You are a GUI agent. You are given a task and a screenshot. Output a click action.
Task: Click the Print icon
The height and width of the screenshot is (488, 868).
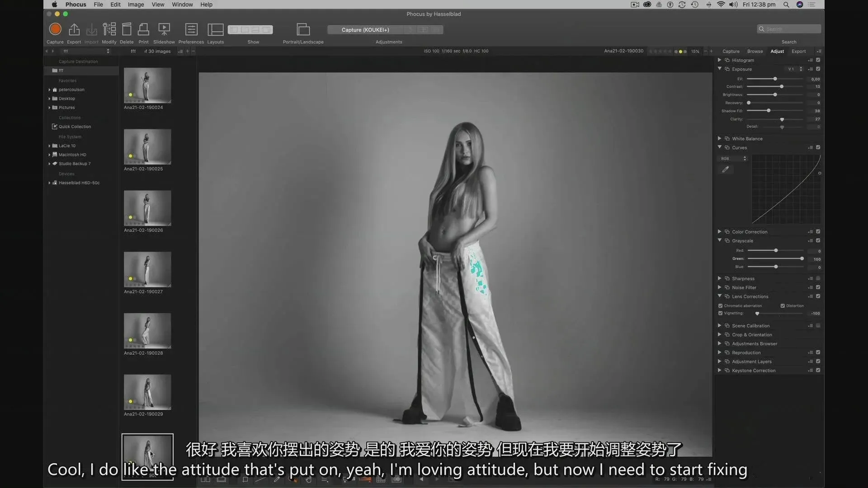(143, 29)
